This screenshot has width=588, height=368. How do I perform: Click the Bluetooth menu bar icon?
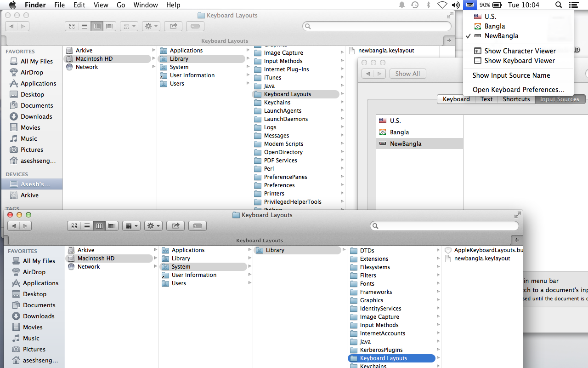point(429,5)
